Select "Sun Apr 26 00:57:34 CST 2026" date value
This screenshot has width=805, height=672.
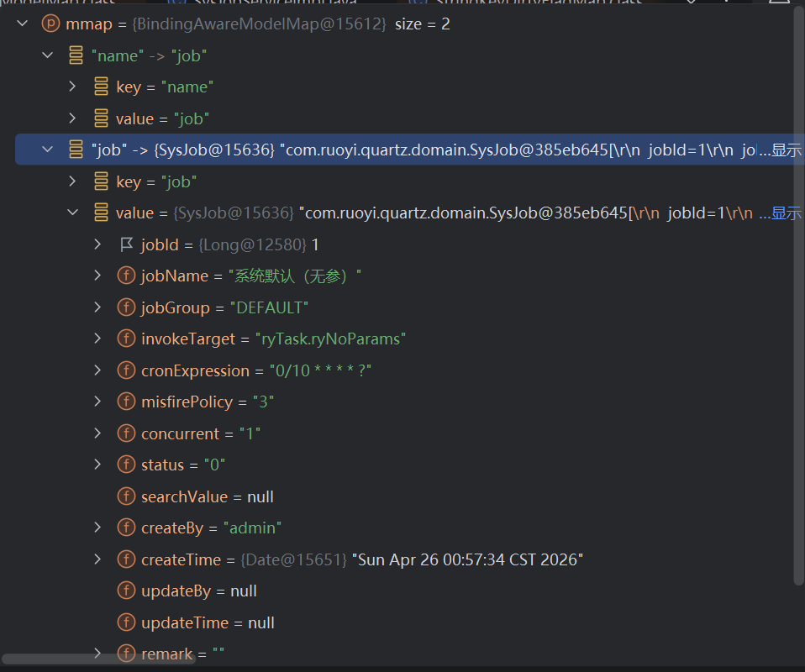click(467, 559)
